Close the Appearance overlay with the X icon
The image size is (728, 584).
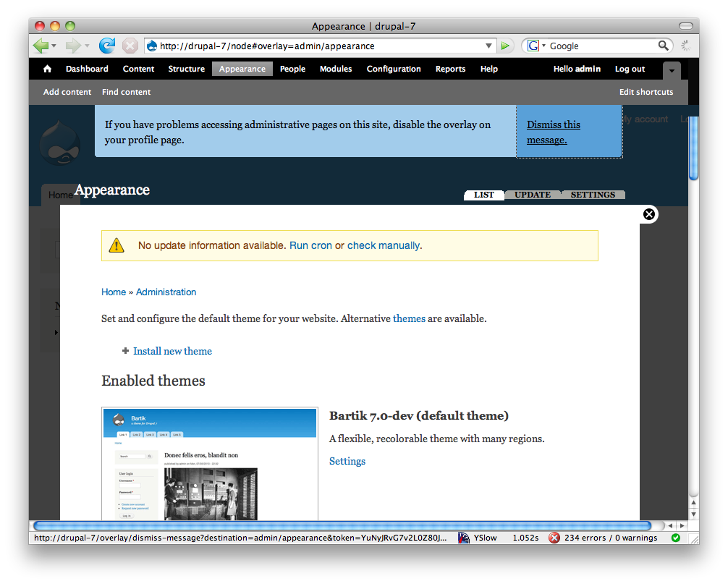coord(649,214)
